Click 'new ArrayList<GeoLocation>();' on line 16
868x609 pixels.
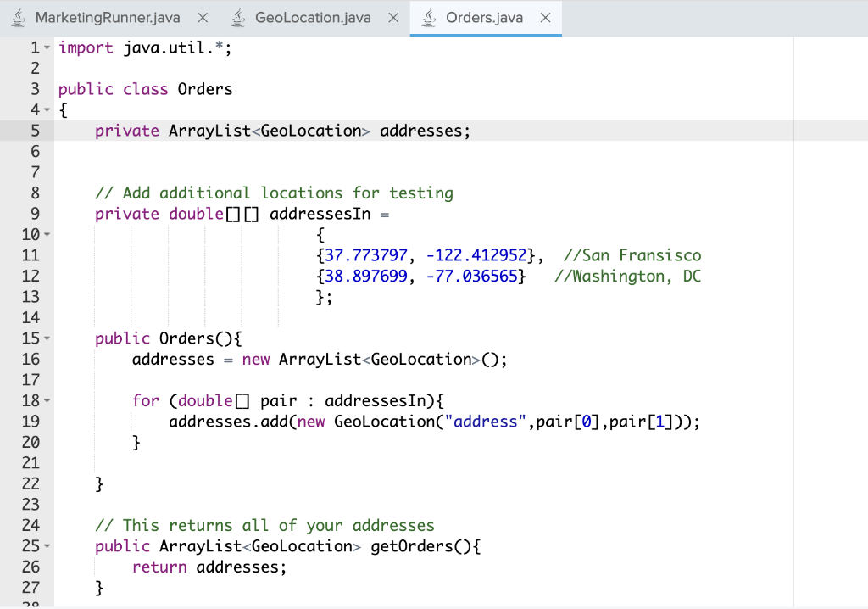click(x=374, y=359)
